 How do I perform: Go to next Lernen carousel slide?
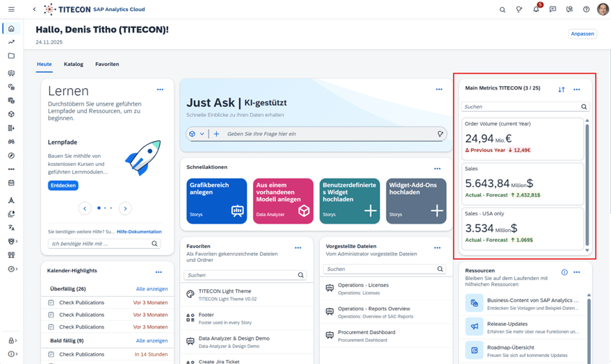[125, 208]
